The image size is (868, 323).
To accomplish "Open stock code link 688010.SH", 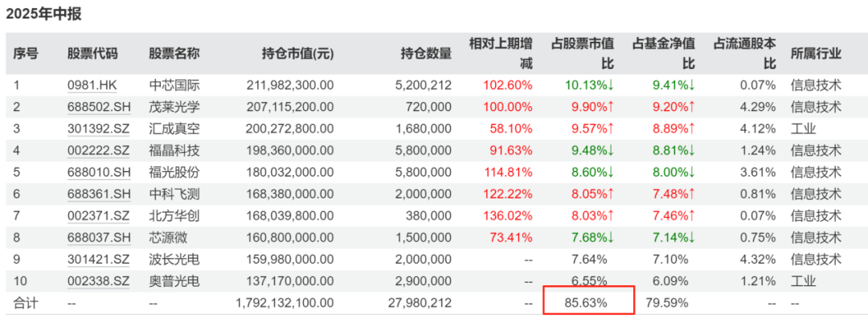I will [99, 173].
